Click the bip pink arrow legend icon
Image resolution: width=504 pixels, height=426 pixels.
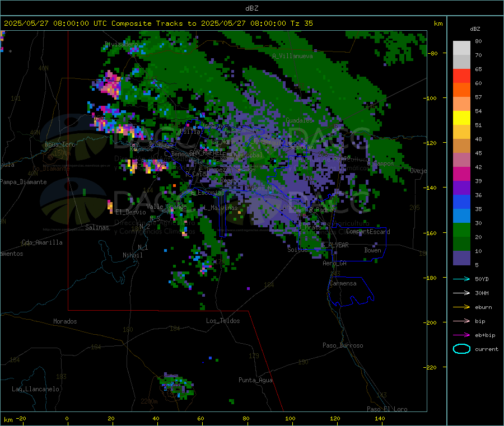(461, 321)
